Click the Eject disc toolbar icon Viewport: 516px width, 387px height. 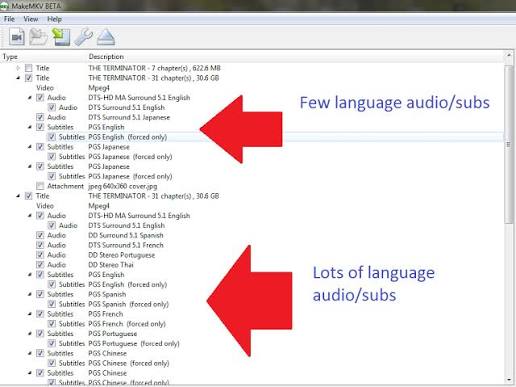106,37
